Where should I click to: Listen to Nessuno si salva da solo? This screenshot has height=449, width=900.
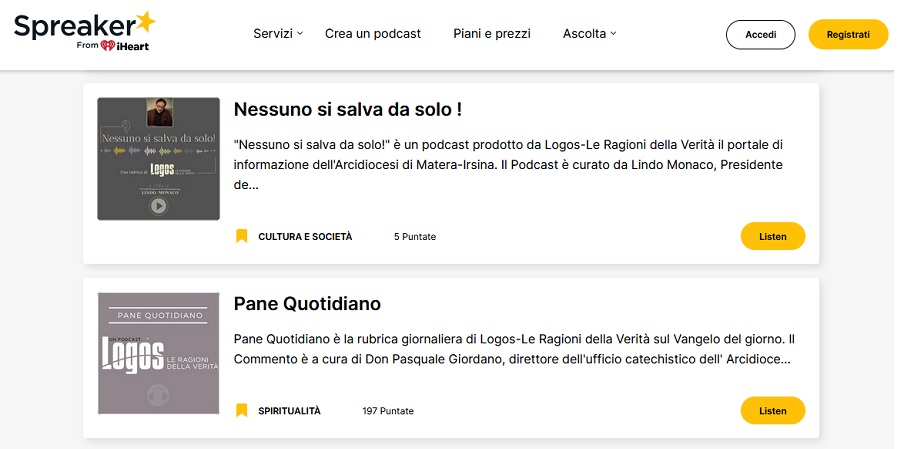click(773, 236)
